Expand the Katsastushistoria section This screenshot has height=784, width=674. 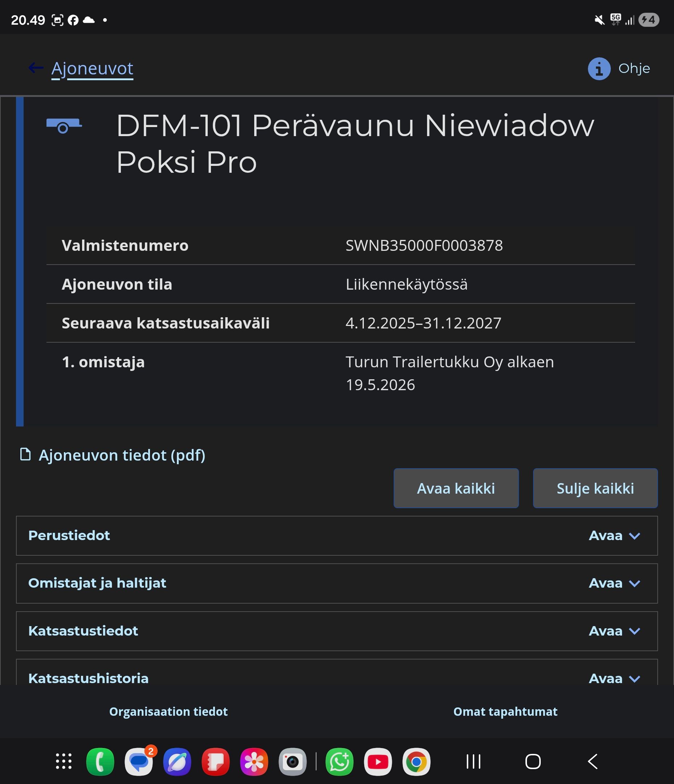337,672
